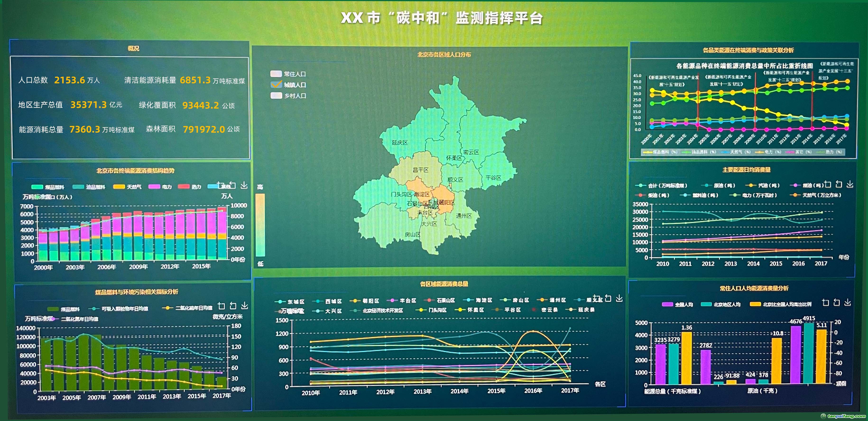Check the 常住人口 map option
This screenshot has width=868, height=421.
(x=276, y=74)
